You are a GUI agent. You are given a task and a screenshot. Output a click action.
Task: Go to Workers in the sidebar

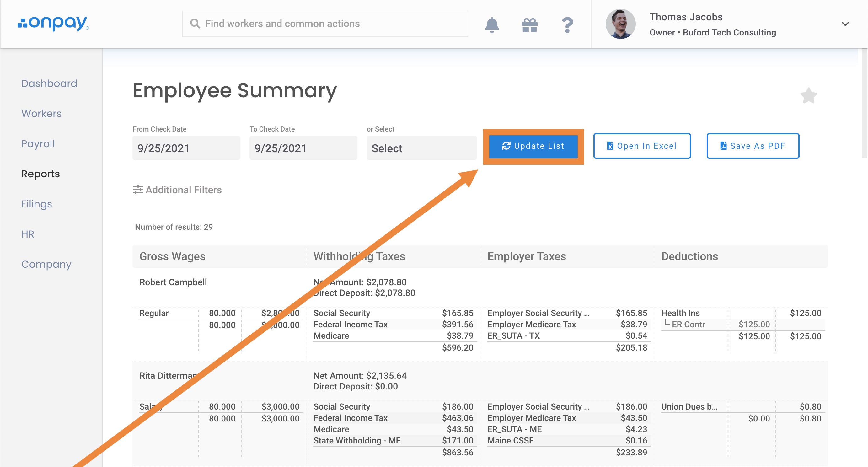click(41, 113)
